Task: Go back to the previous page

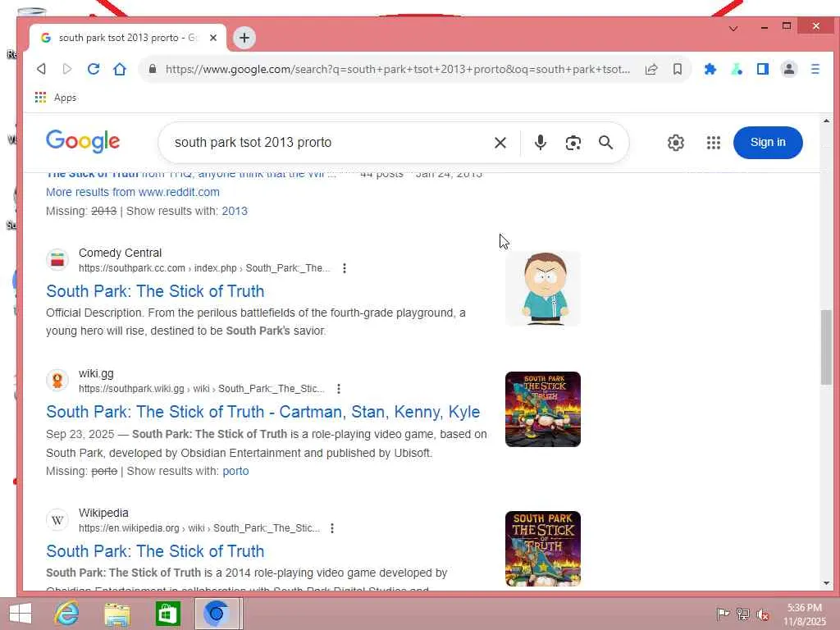Action: 41,69
